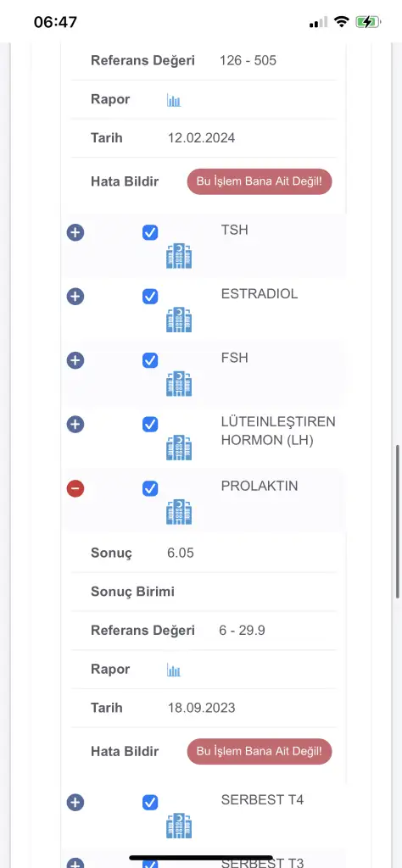View Rapor chart icon for Prolaktin result

(x=174, y=670)
